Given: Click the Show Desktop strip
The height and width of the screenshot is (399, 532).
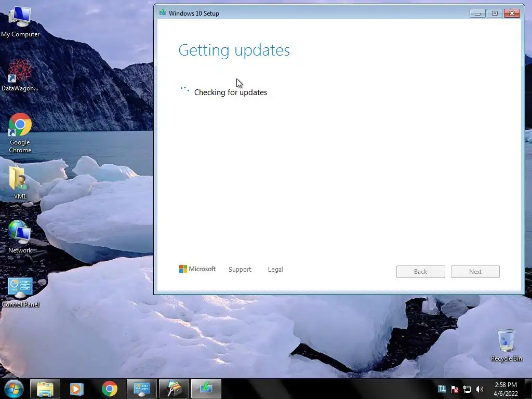Looking at the screenshot, I should tap(528, 389).
